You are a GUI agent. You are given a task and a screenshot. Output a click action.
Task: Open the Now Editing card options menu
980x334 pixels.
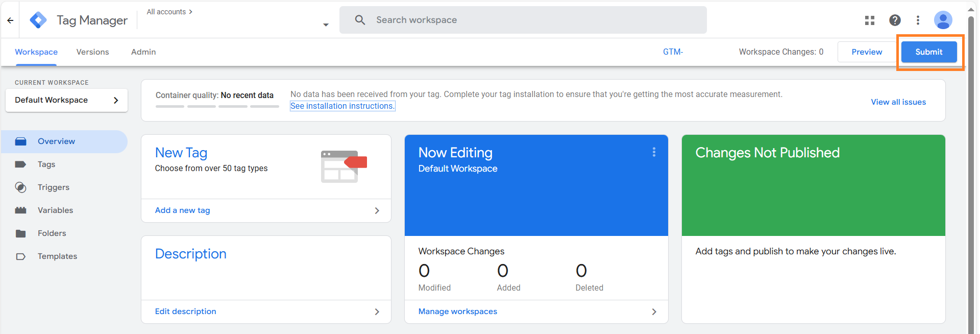coord(654,152)
